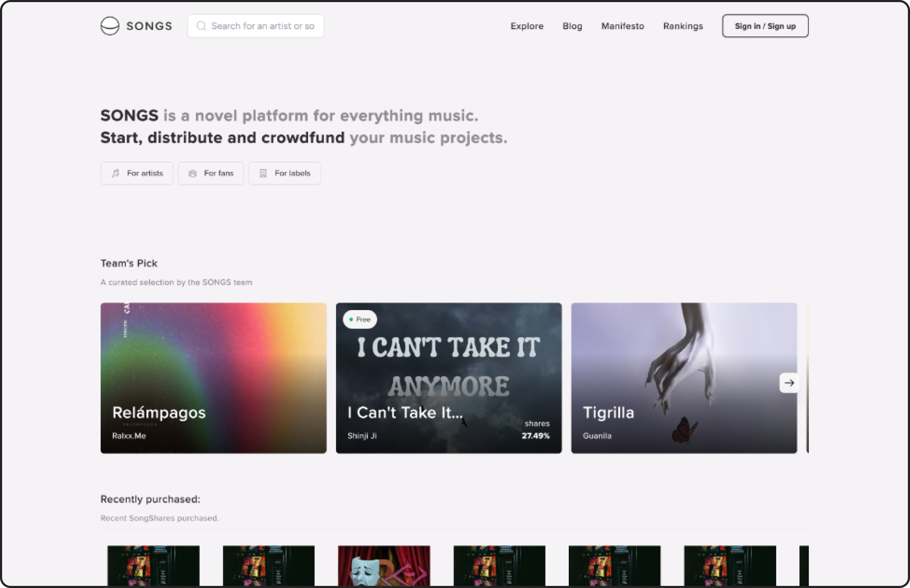Click the next arrow in Team's Pick carousel
The width and height of the screenshot is (910, 588).
789,383
